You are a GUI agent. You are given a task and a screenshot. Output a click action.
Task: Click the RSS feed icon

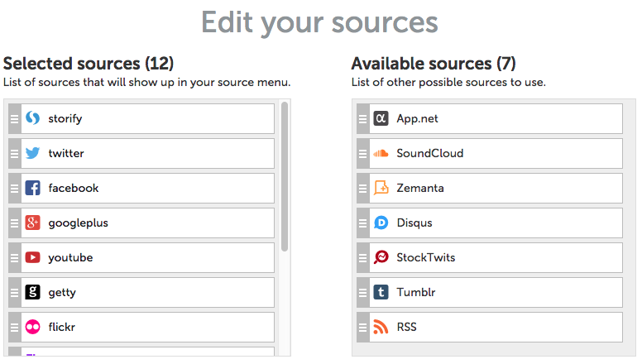click(x=381, y=327)
